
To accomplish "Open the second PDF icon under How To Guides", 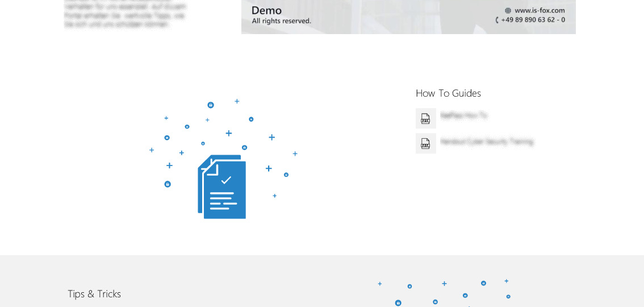I will 425,143.
